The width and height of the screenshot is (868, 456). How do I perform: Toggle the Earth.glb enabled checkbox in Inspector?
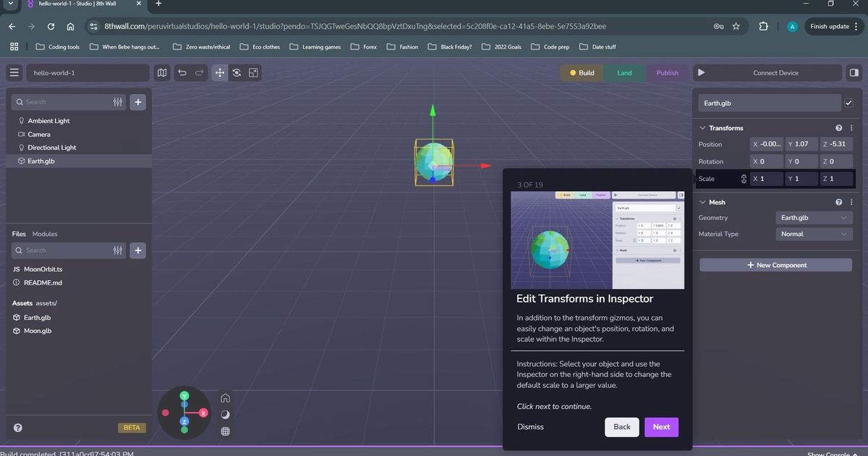(x=849, y=103)
